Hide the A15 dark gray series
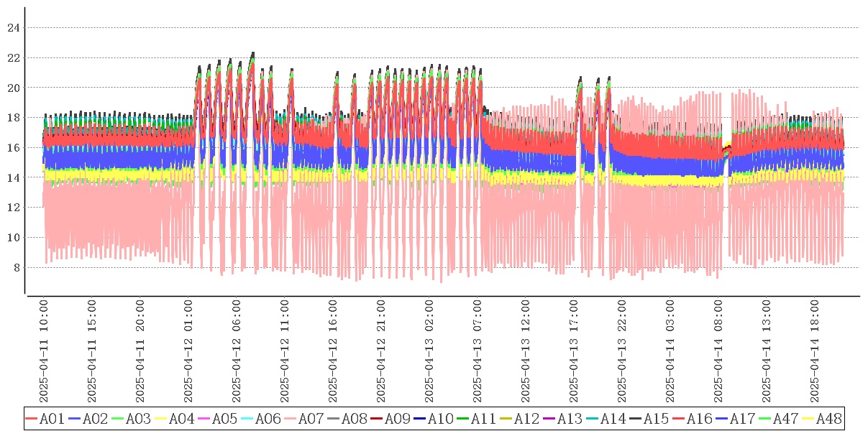The height and width of the screenshot is (431, 868). [656, 419]
